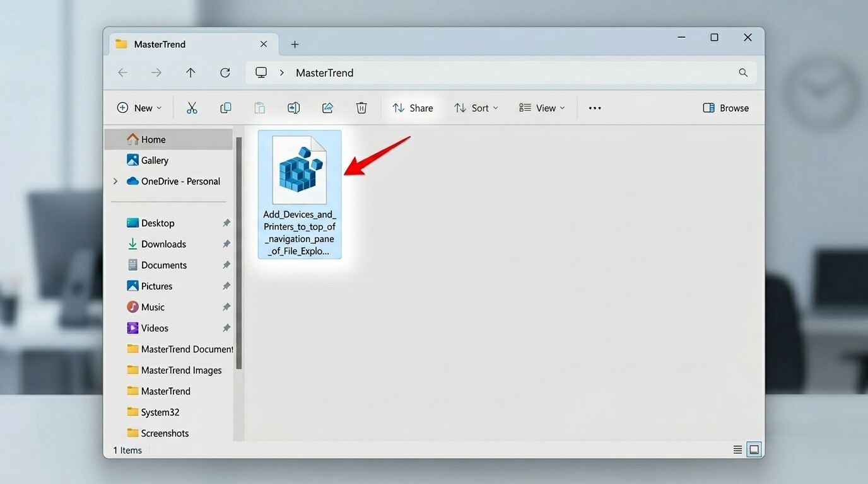The height and width of the screenshot is (484, 868).
Task: Add a new tab with plus button
Action: (295, 44)
